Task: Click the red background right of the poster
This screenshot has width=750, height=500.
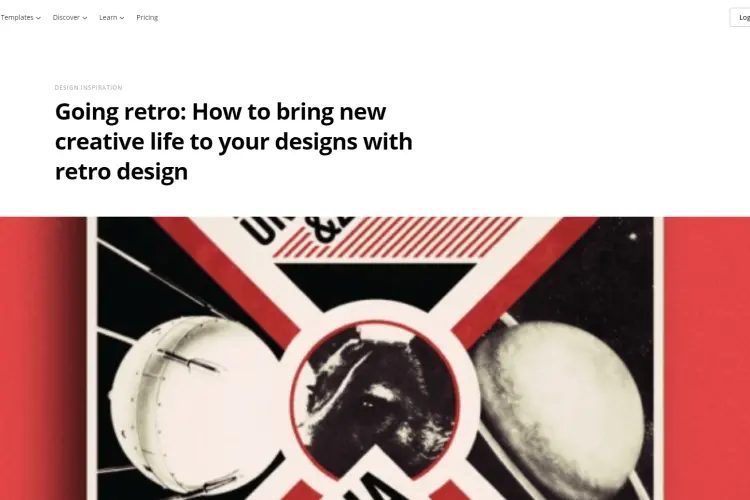Action: pos(707,358)
